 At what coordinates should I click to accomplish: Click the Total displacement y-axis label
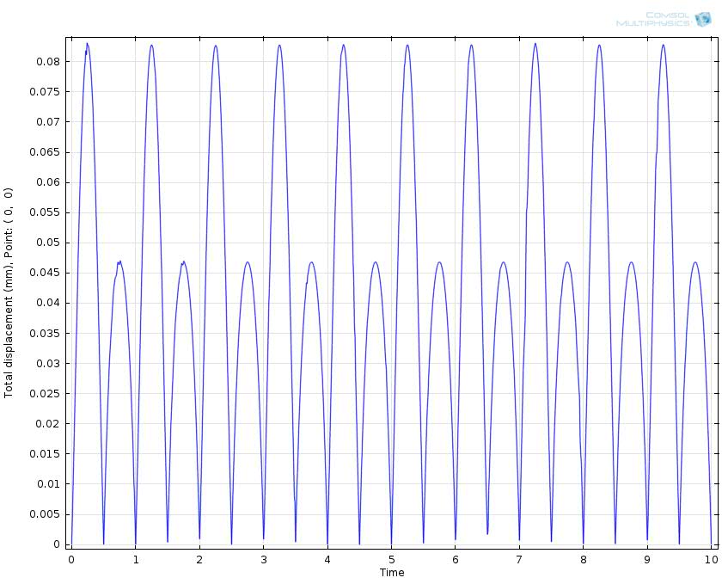pyautogui.click(x=9, y=292)
